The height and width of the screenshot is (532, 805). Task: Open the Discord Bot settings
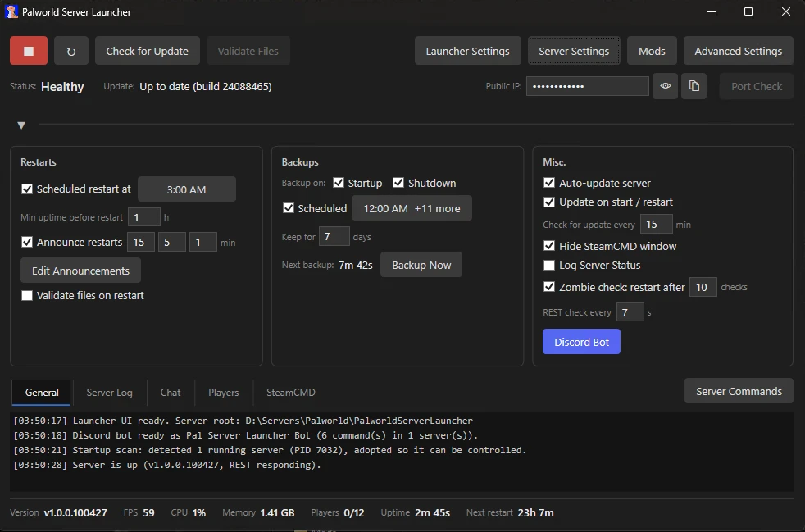(x=582, y=342)
